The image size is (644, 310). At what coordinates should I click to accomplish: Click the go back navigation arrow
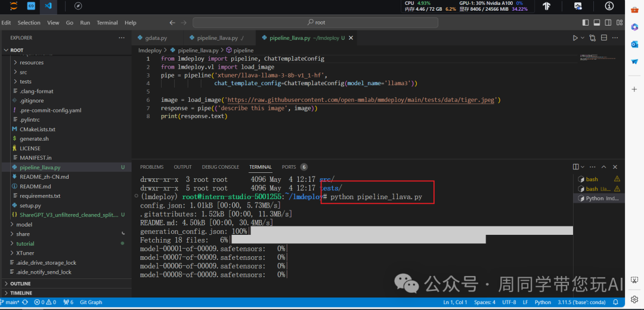click(173, 23)
